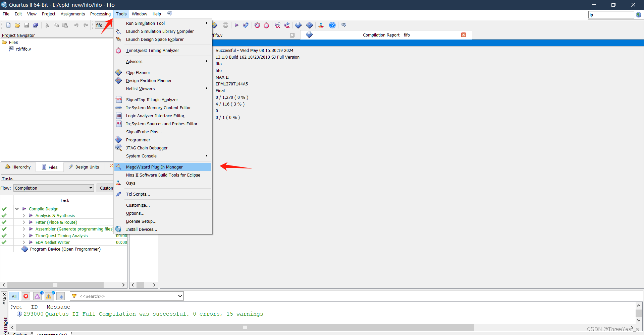
Task: Click the Qsys toolbar icon
Action: 321,25
